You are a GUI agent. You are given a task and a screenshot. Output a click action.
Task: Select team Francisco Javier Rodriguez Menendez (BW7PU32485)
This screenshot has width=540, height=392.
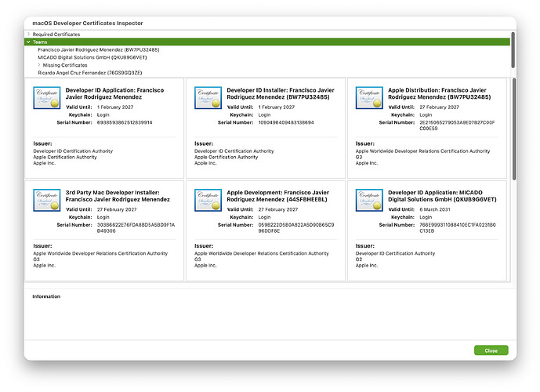(99, 49)
